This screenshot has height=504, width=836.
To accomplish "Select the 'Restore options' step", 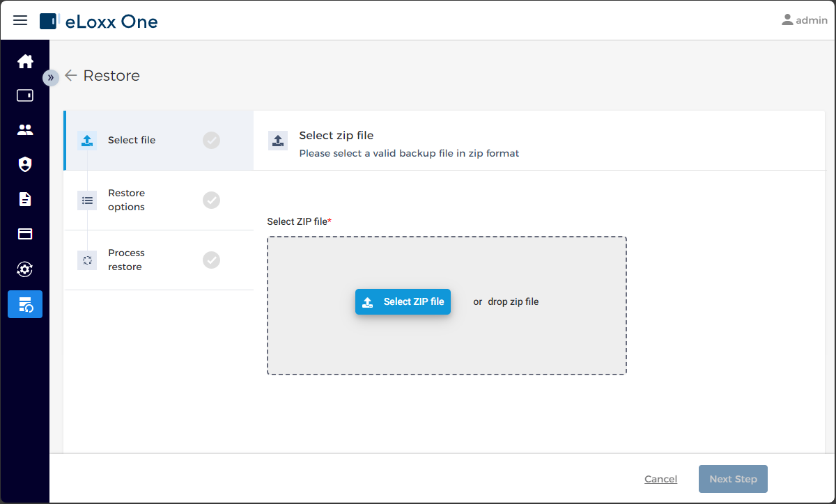I will (x=158, y=200).
